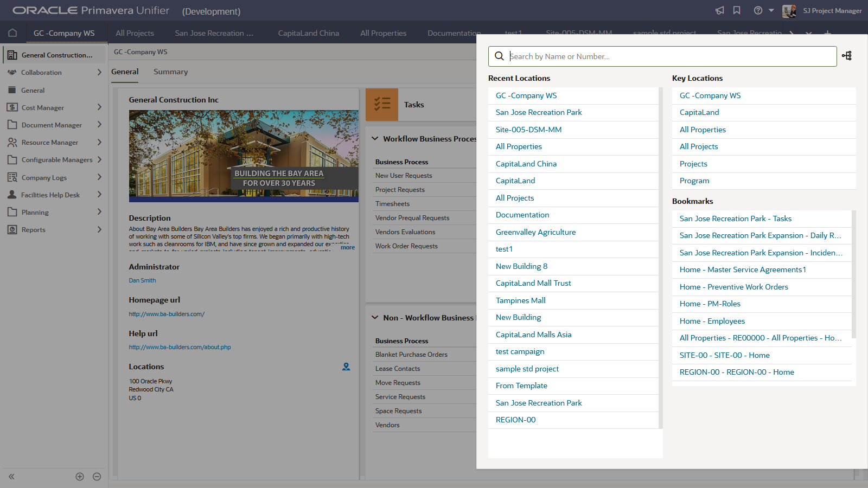Click the Resource Manager people icon
The image size is (868, 488).
[x=12, y=142]
